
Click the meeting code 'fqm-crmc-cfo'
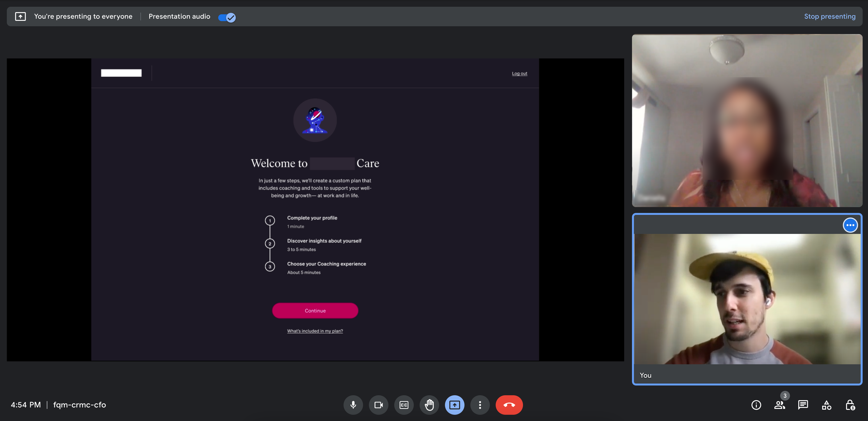[80, 405]
